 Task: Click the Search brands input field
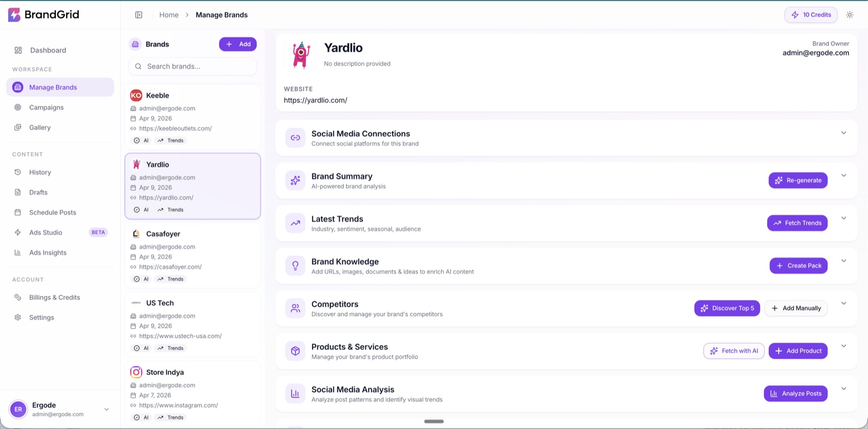pos(193,67)
